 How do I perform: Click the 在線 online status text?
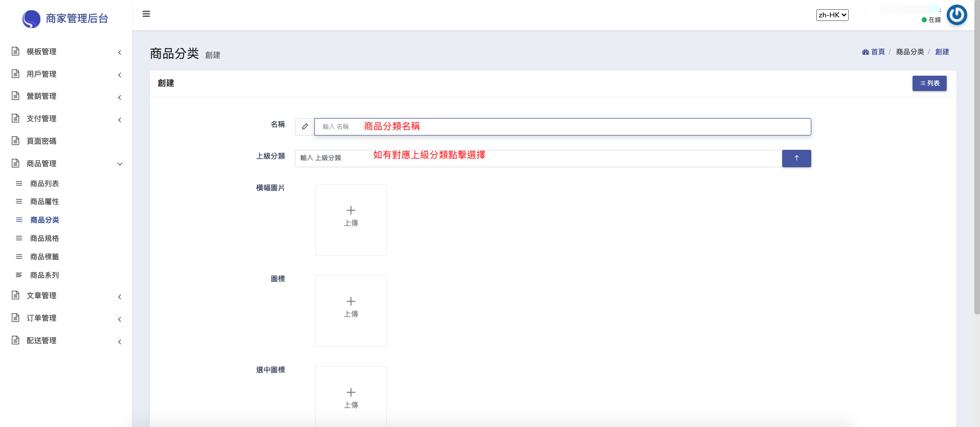[935, 20]
